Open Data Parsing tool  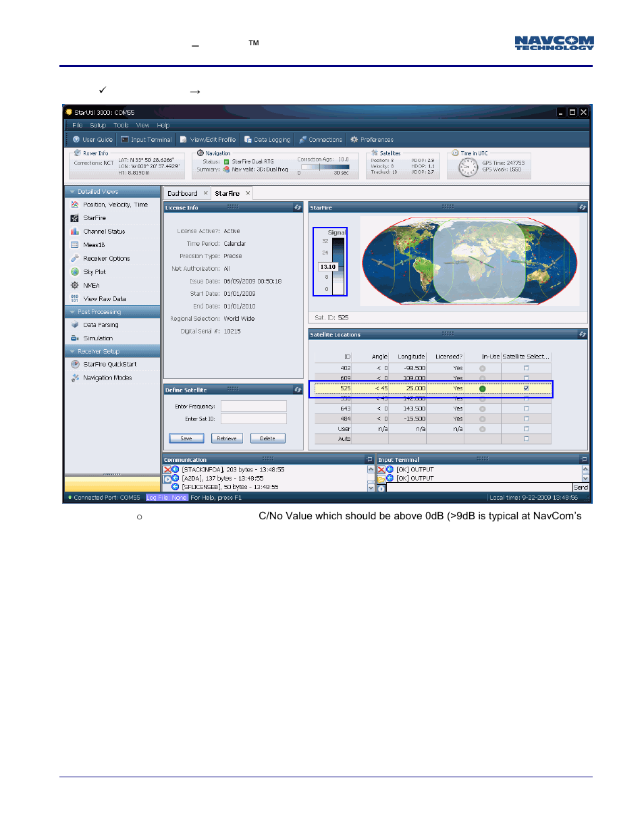[x=95, y=325]
